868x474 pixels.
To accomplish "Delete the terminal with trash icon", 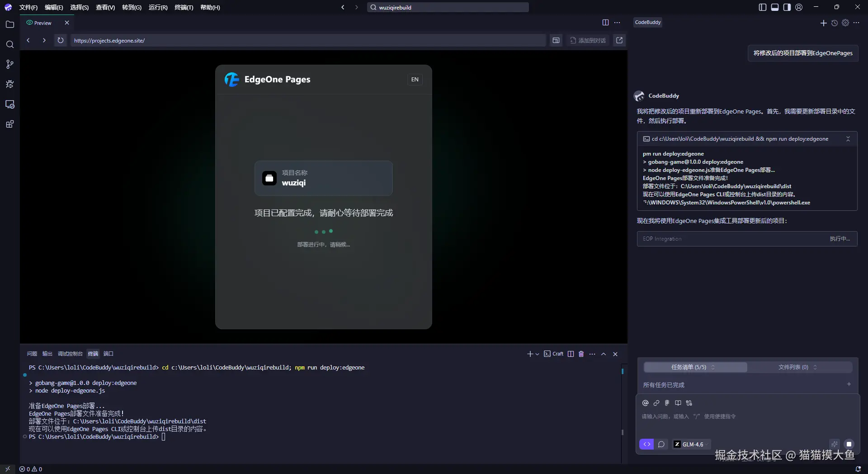I will tap(581, 354).
